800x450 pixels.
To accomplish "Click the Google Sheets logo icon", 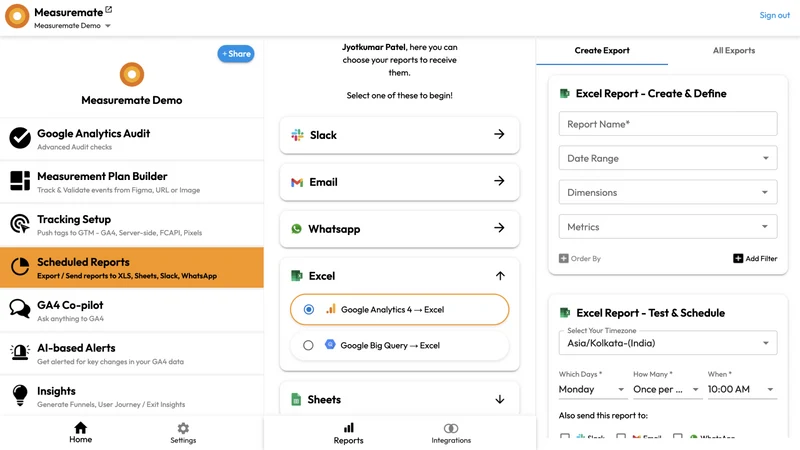I will (x=296, y=399).
